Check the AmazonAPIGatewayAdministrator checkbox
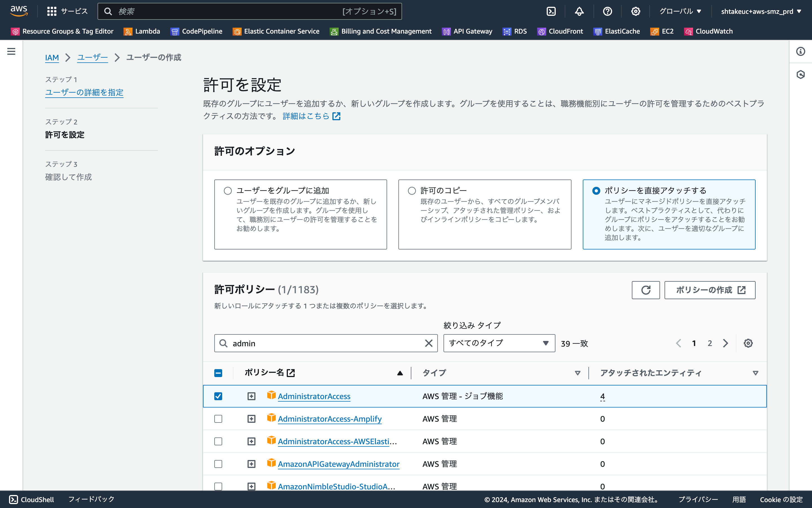This screenshot has width=812, height=508. pyautogui.click(x=218, y=464)
